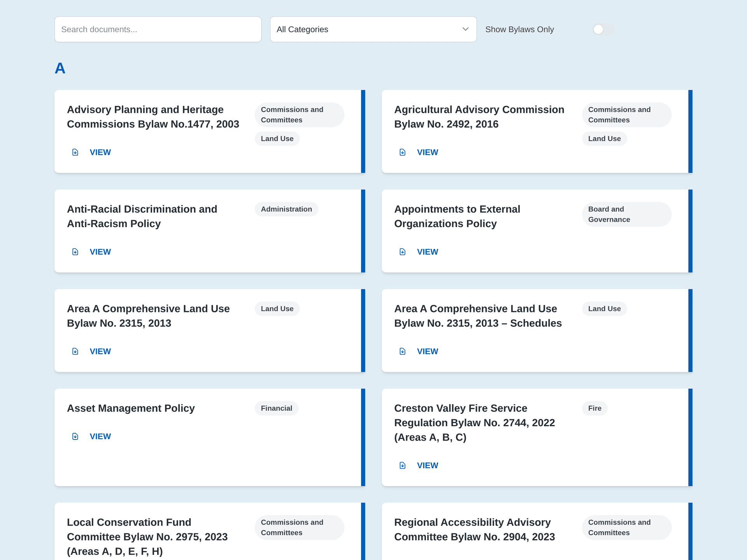This screenshot has width=747, height=560.
Task: Click the Local Conservation Fund Committee Bylaw title
Action: 147,537
